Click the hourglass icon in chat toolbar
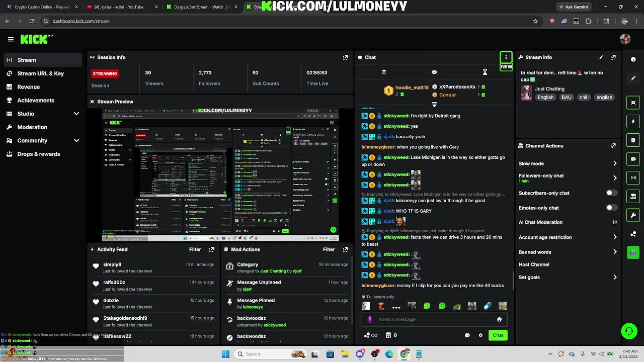 485,72
